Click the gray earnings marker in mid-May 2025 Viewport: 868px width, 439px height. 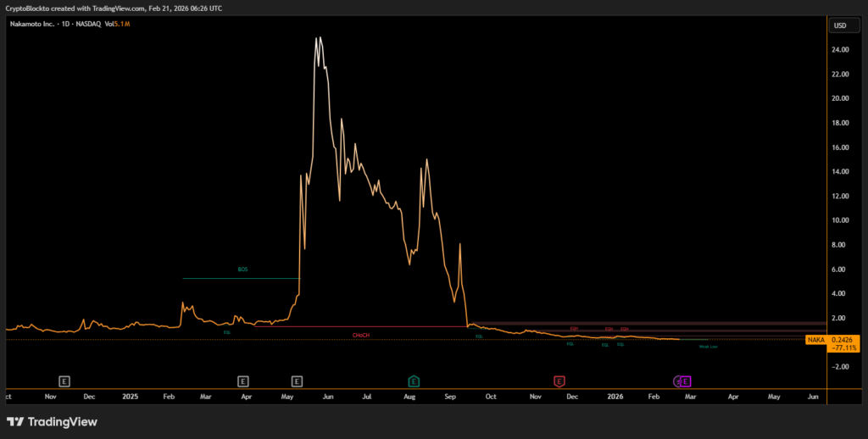[297, 381]
